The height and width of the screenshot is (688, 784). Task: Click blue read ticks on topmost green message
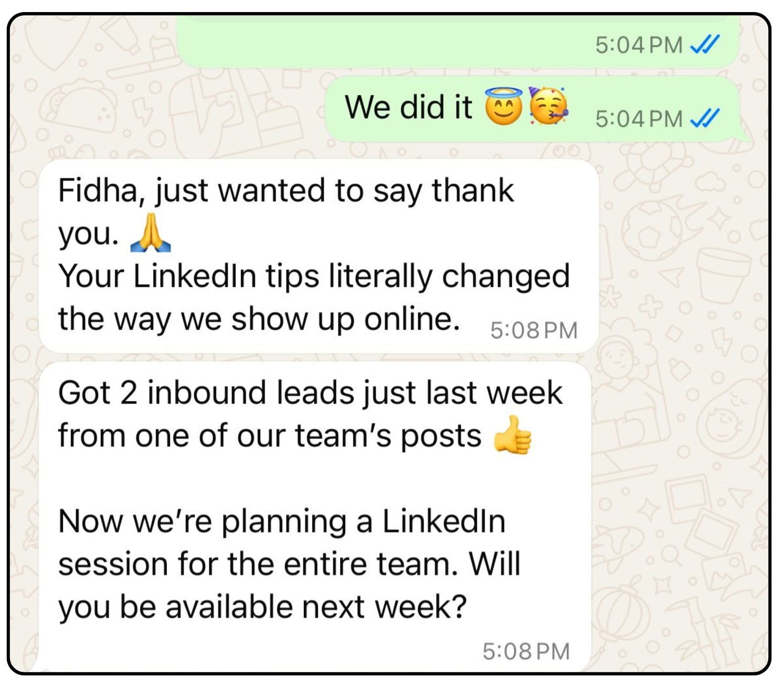click(705, 45)
